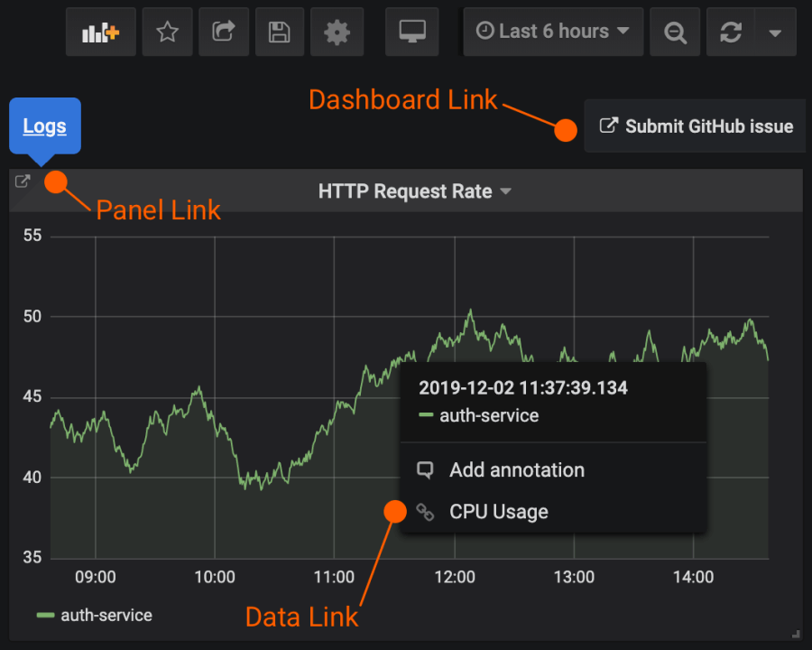Toggle the dashboard star favorite
The width and height of the screenshot is (812, 650).
coord(167,31)
